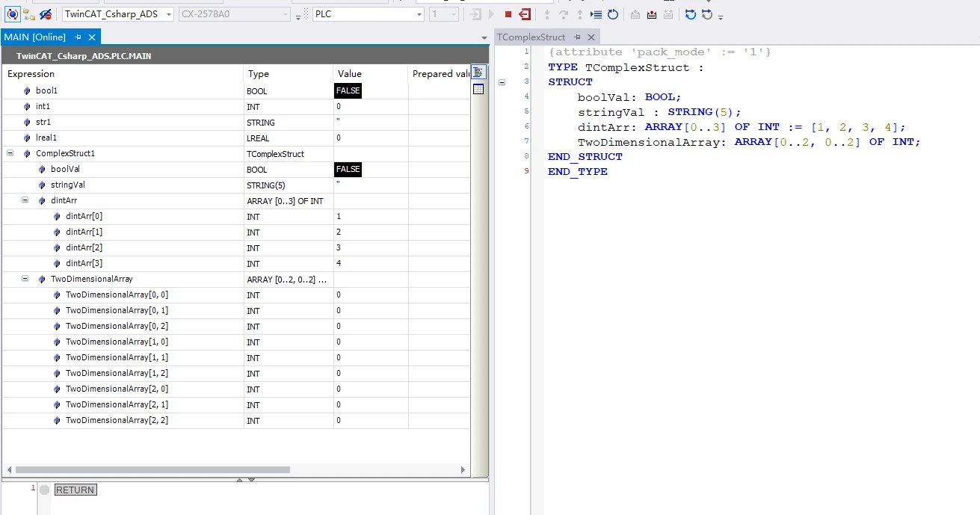Pin the TComplexStruct tab
Viewport: 980px width, 515px height.
point(578,37)
